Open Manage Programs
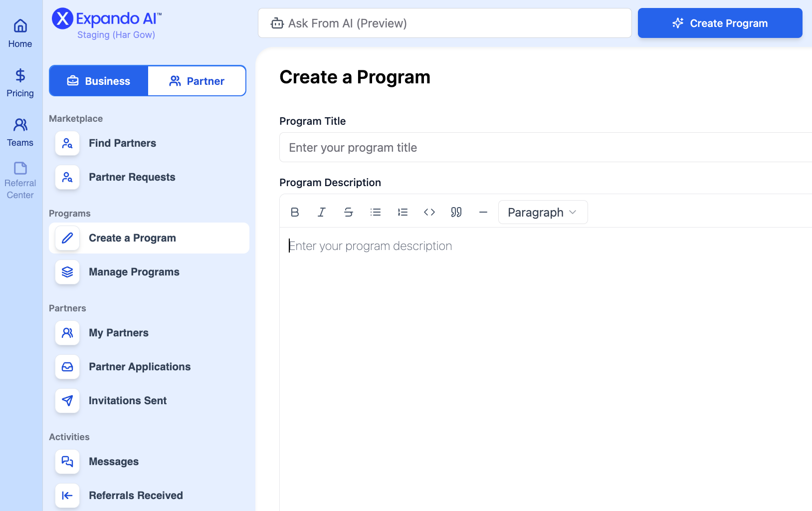This screenshot has width=812, height=511. click(x=149, y=272)
